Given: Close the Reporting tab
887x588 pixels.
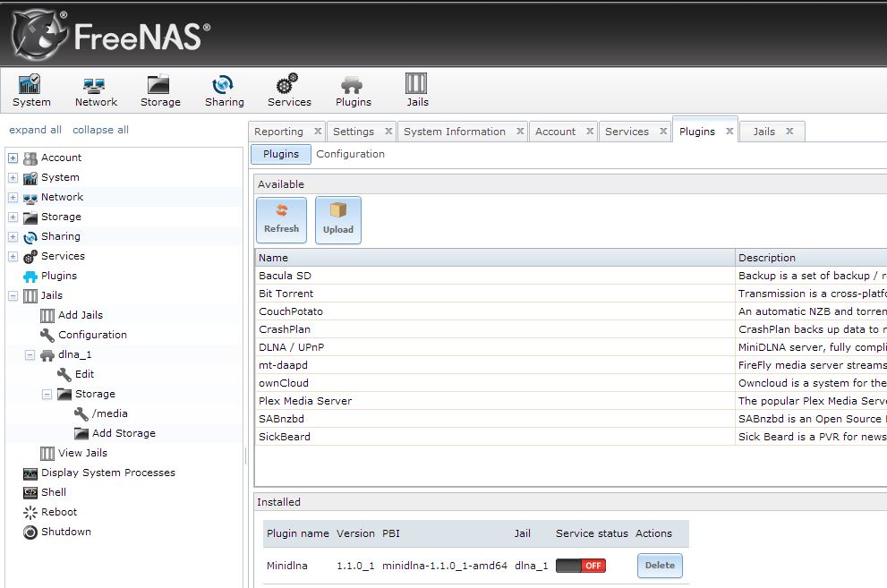Looking at the screenshot, I should (318, 132).
